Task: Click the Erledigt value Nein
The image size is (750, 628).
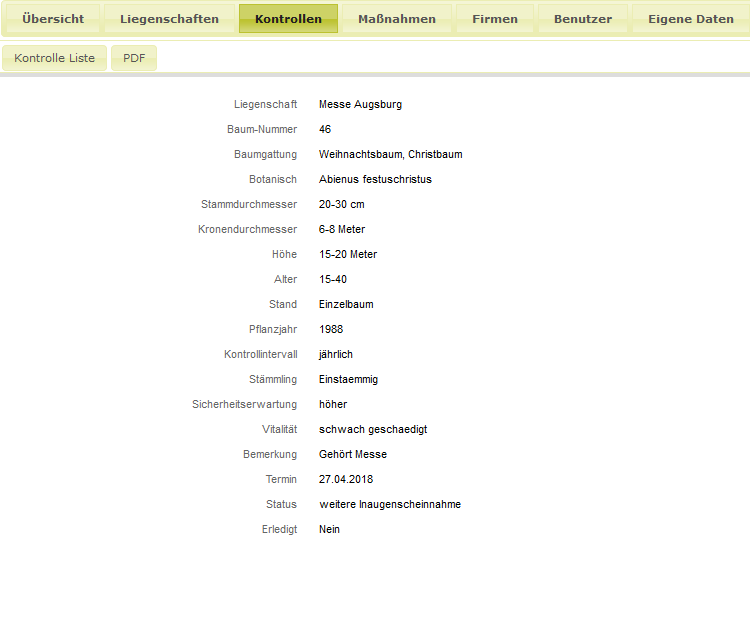Action: point(329,529)
